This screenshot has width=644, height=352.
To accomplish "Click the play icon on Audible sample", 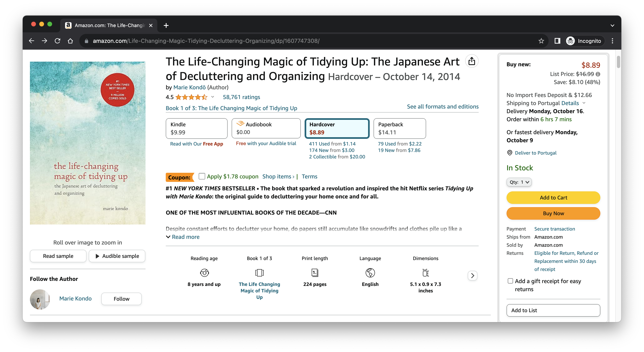I will tap(97, 256).
